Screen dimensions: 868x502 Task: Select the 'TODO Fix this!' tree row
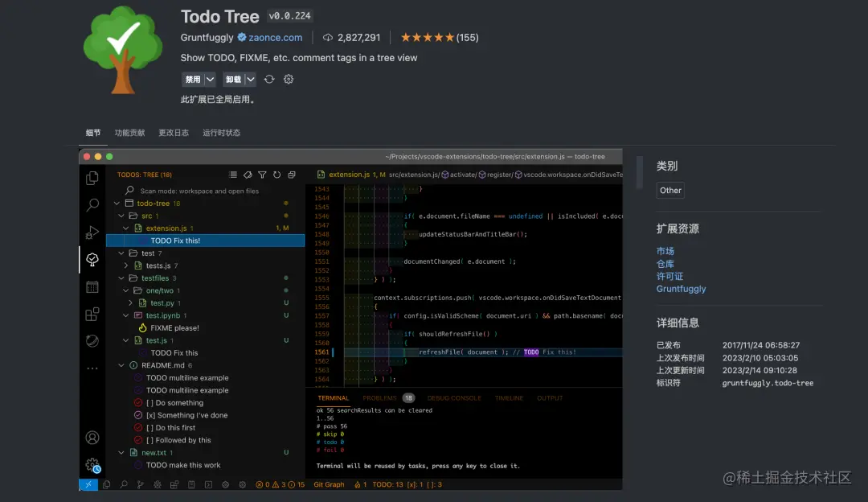click(206, 241)
